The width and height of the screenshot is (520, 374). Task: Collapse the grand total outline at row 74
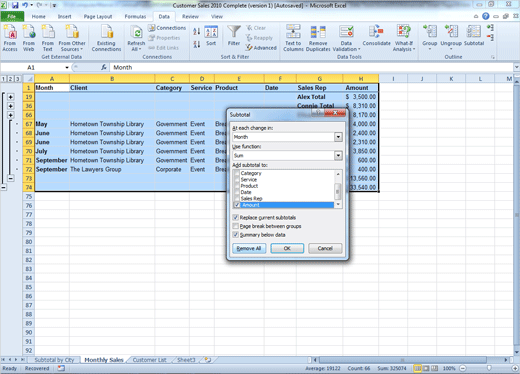coord(3,187)
